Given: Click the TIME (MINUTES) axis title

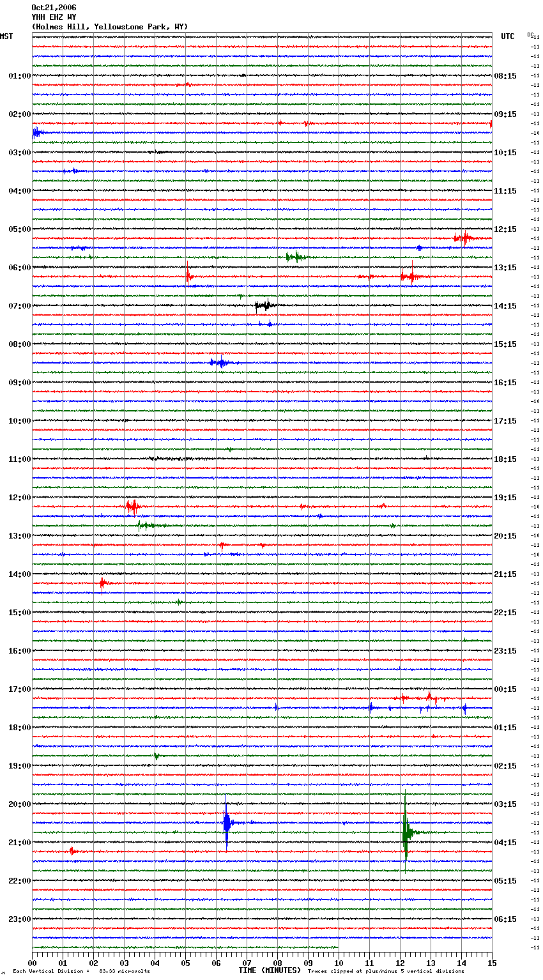Looking at the screenshot, I should pyautogui.click(x=270, y=970).
